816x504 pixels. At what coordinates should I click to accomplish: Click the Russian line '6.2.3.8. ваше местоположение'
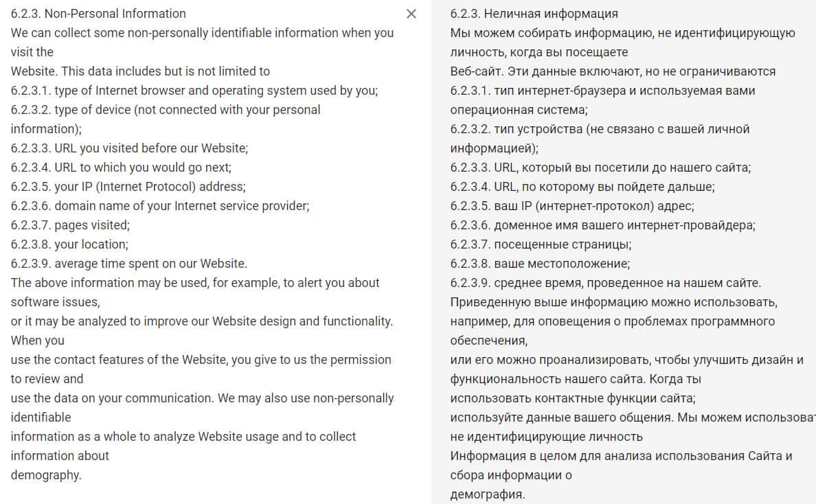tap(540, 264)
